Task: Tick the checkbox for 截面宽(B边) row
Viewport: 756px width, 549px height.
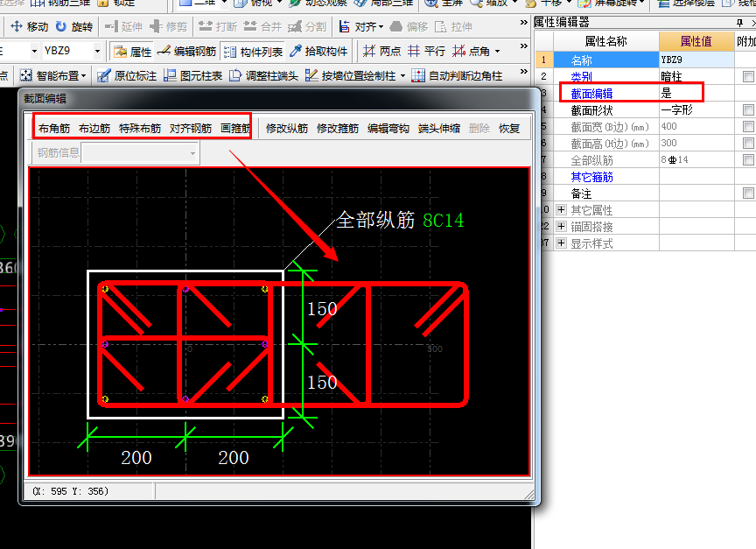Action: (x=748, y=126)
